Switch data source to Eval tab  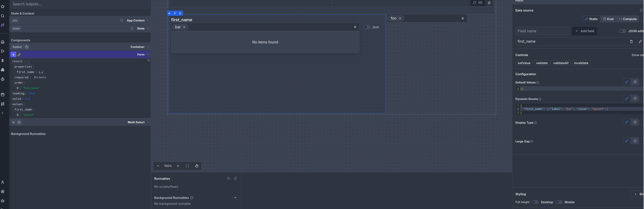point(608,19)
